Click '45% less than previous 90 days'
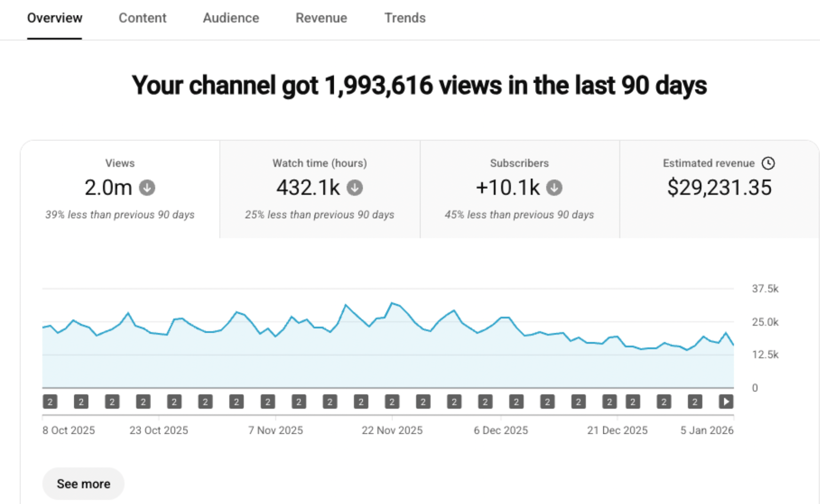 [520, 215]
